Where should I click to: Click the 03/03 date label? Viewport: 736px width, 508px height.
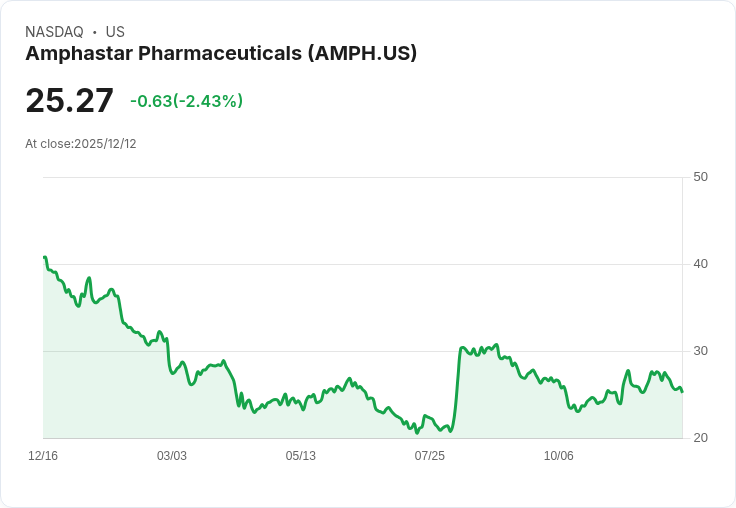pos(172,456)
